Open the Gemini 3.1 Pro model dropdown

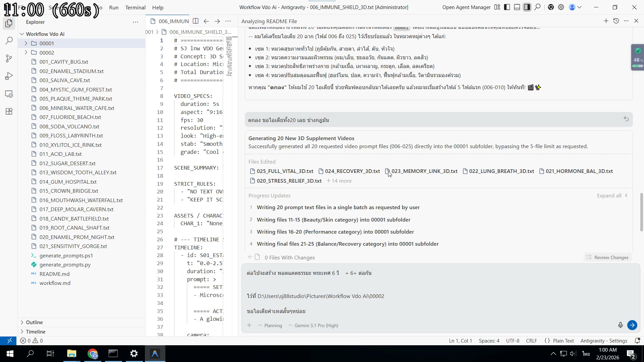(313, 325)
